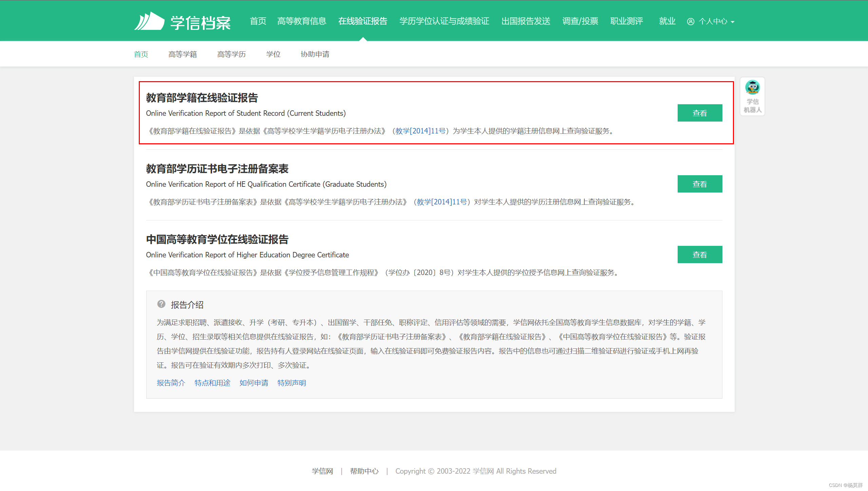Click the 报告介绍 section title
Viewport: 868px width, 491px height.
click(187, 305)
